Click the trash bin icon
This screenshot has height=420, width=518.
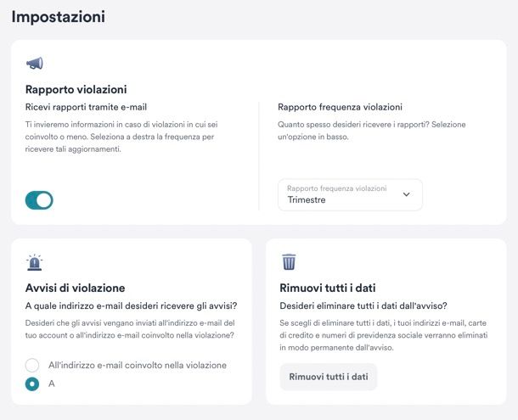point(289,261)
